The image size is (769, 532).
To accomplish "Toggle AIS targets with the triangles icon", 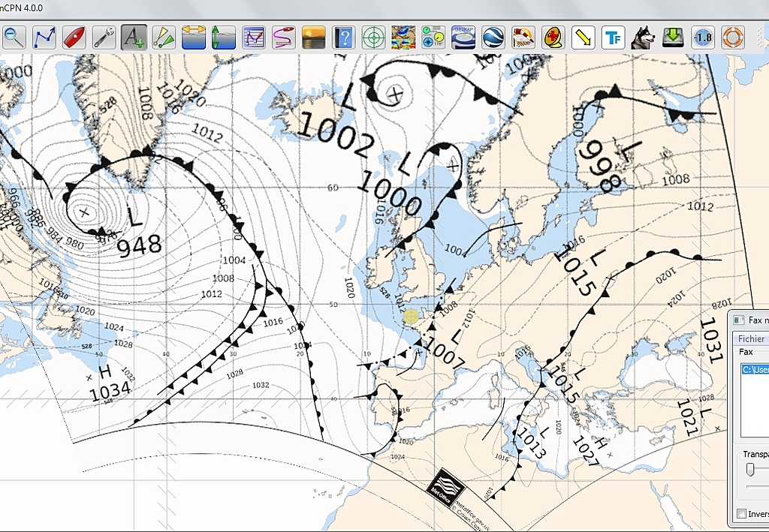I will tap(164, 38).
